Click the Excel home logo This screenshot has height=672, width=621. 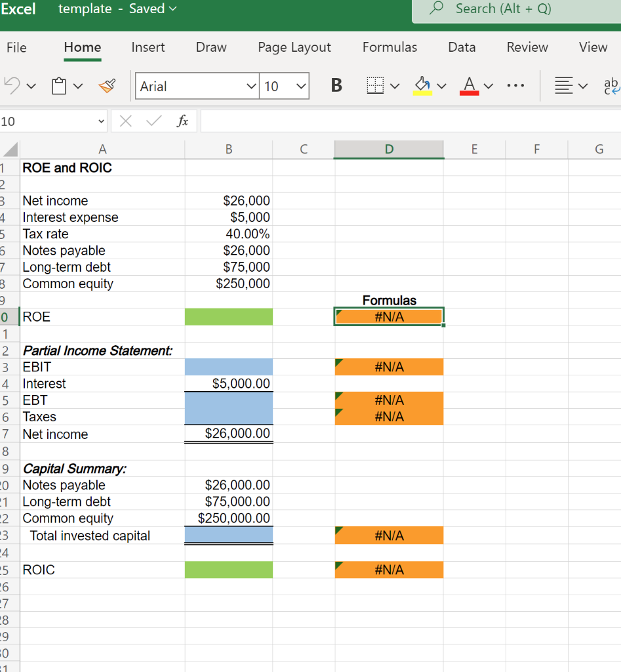tap(20, 9)
